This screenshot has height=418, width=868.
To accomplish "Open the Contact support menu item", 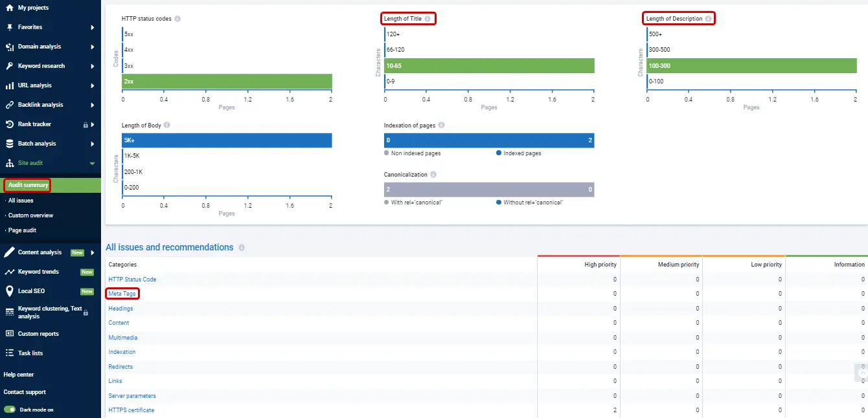I will point(25,392).
